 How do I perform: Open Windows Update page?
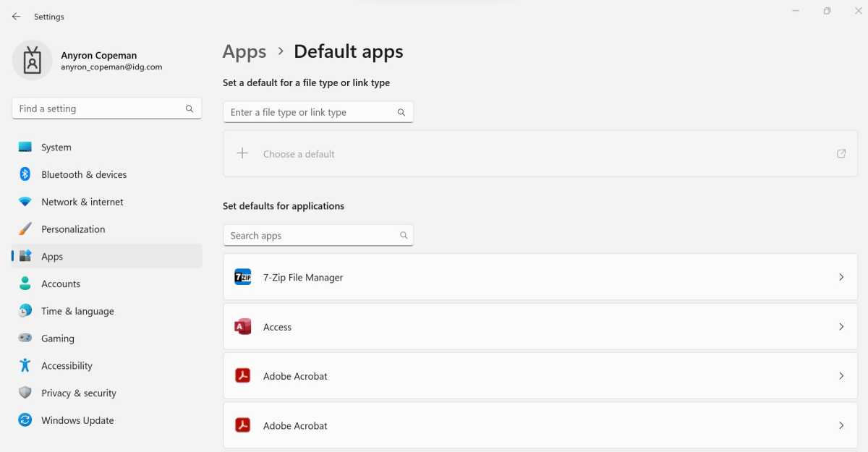(107, 420)
